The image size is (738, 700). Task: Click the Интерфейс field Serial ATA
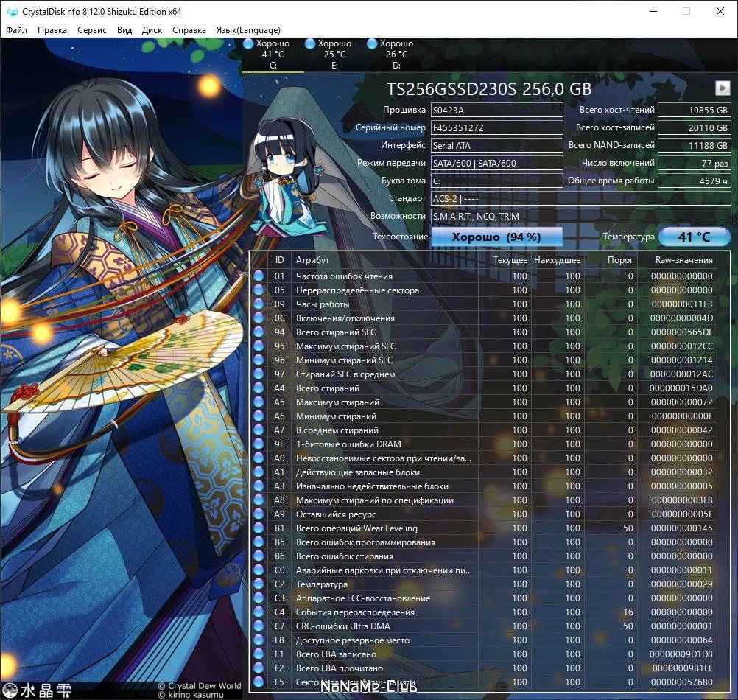496,145
